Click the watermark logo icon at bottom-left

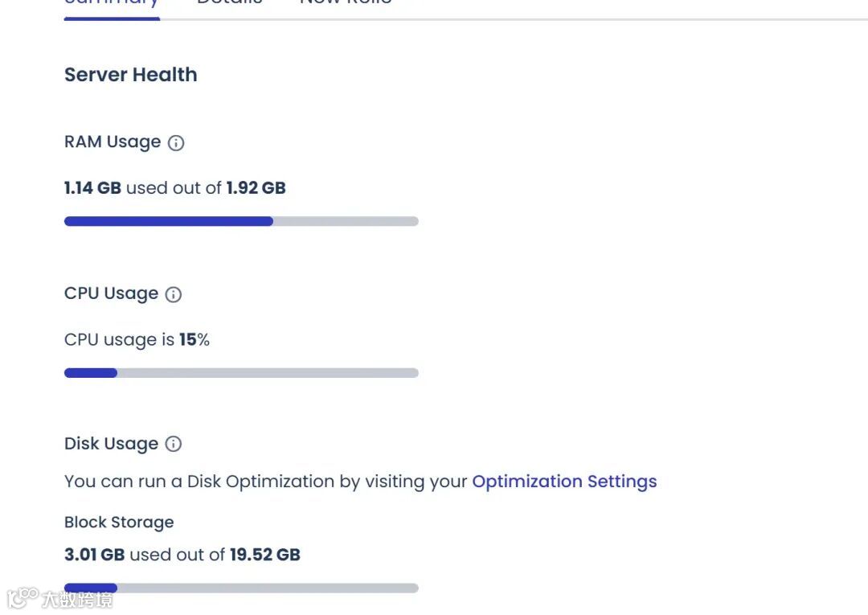tap(23, 597)
